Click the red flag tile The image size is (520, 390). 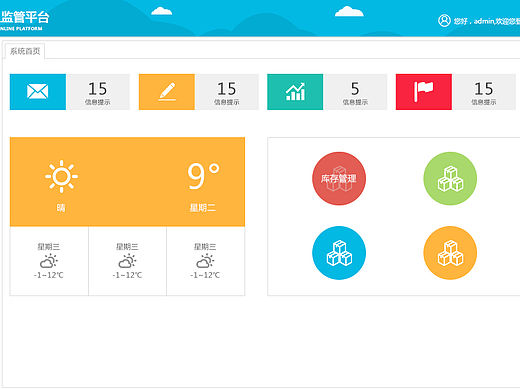(x=424, y=92)
